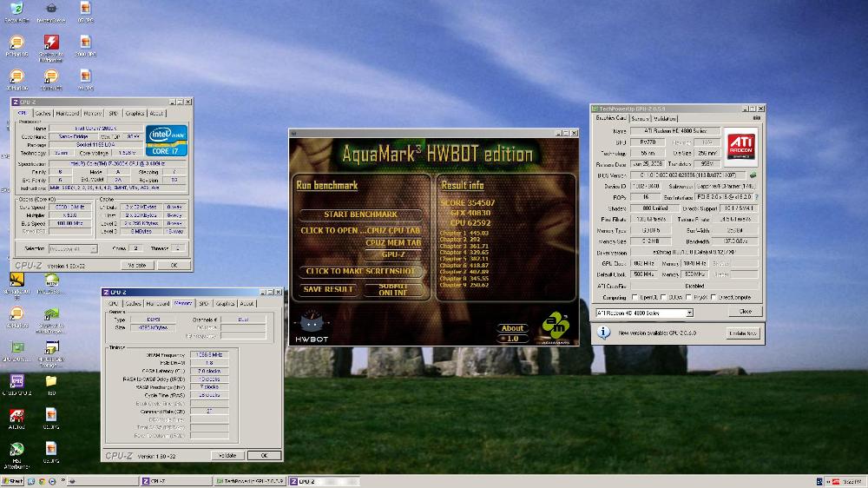868x488 pixels.
Task: Click Validate in the upper CPU-Z window
Action: [137, 266]
